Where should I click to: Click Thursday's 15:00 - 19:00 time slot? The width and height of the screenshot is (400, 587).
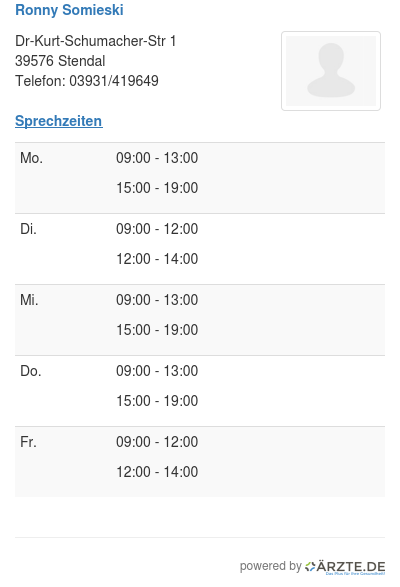pos(157,401)
